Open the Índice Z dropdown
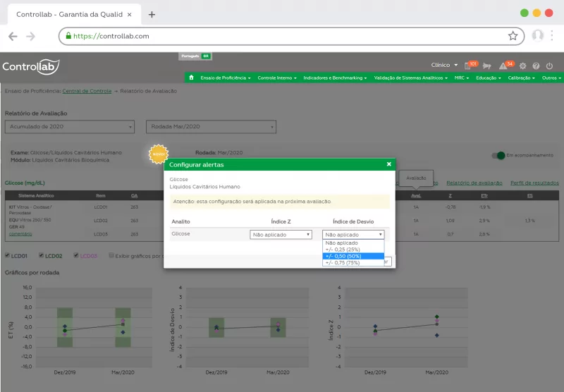564x392 pixels. (x=281, y=235)
